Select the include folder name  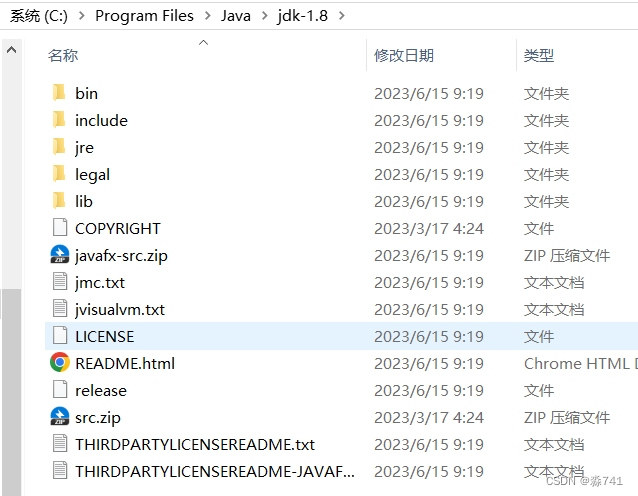pos(101,120)
